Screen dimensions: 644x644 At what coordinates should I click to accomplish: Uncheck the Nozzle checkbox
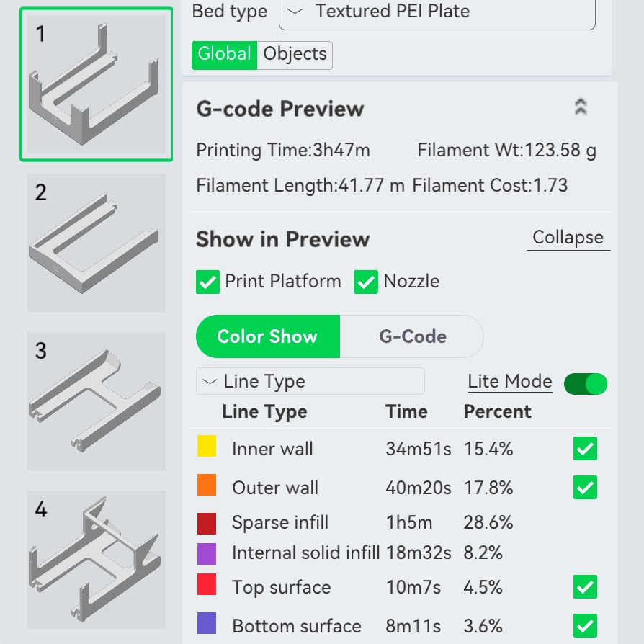tap(366, 282)
